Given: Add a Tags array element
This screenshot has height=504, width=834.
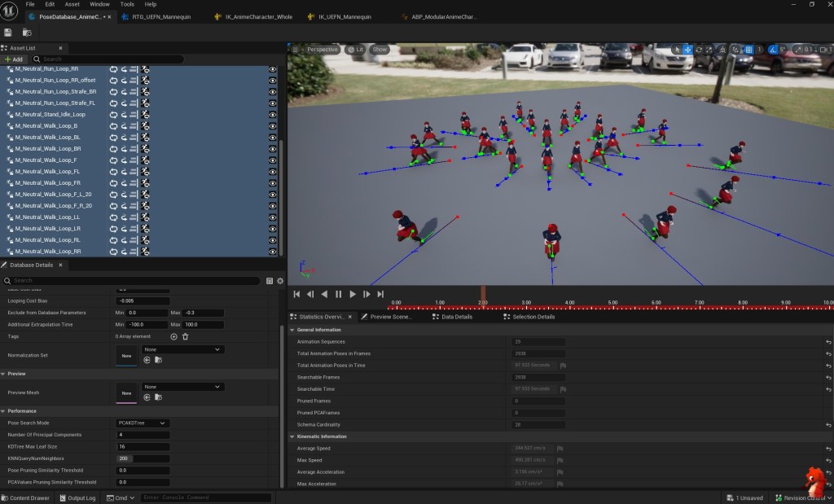Looking at the screenshot, I should [173, 336].
